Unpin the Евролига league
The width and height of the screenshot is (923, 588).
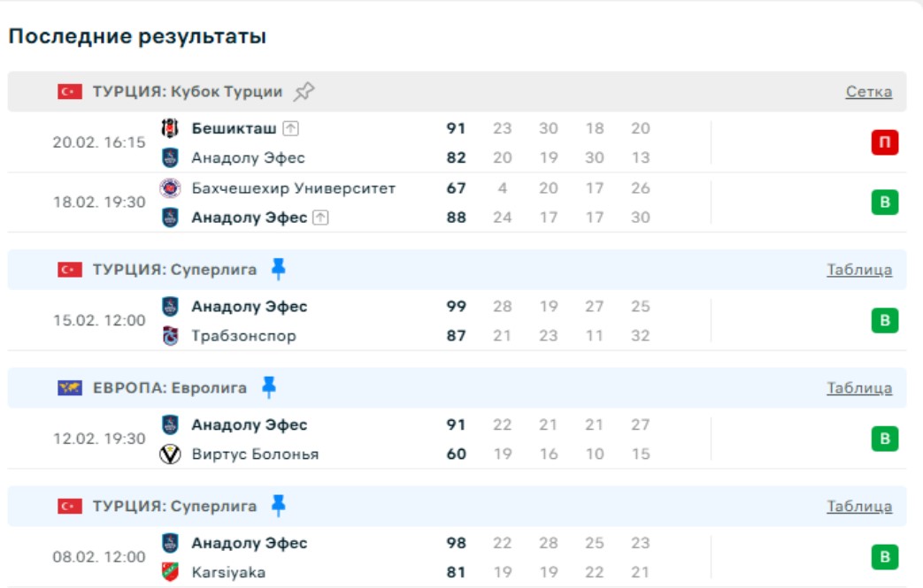(x=269, y=387)
